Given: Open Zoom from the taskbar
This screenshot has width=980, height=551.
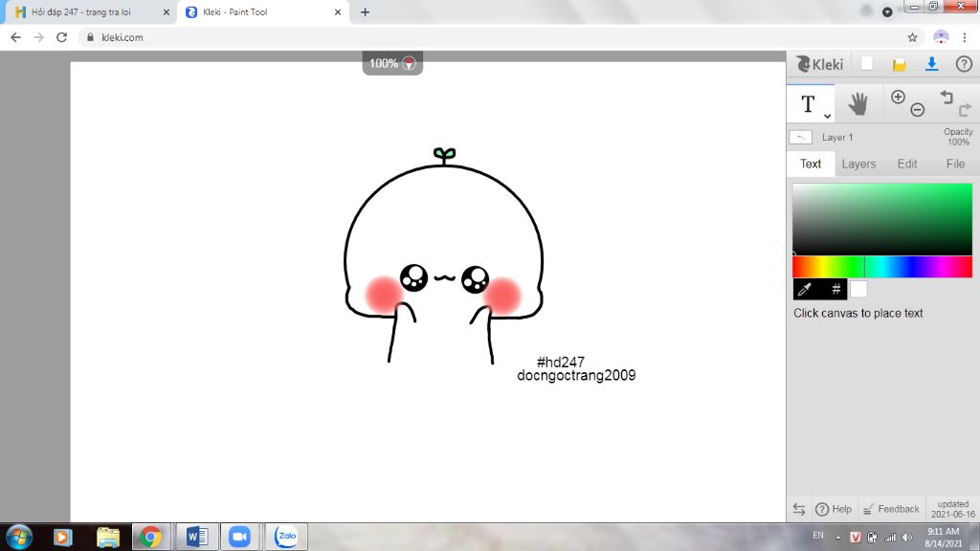Looking at the screenshot, I should pos(239,537).
